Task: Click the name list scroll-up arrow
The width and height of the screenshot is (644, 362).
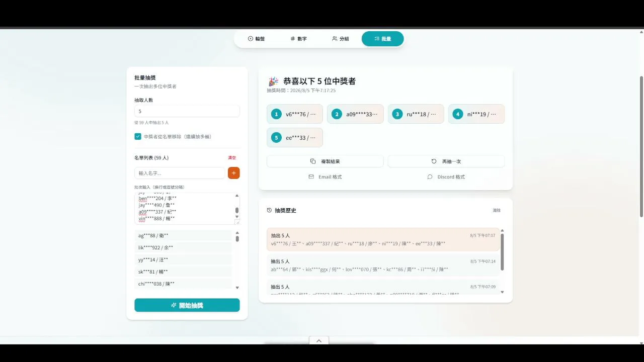Action: coord(237,233)
